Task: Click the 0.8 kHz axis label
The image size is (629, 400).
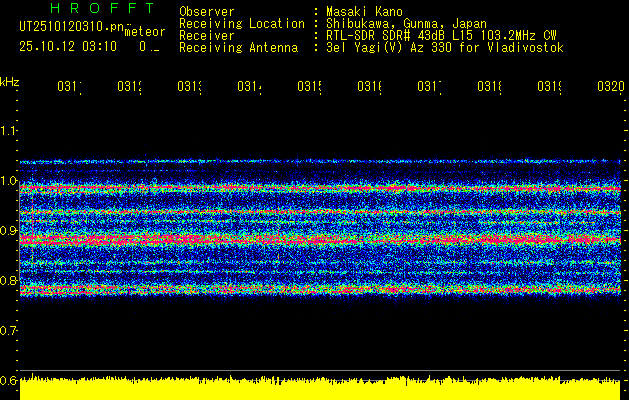Action: [8, 280]
